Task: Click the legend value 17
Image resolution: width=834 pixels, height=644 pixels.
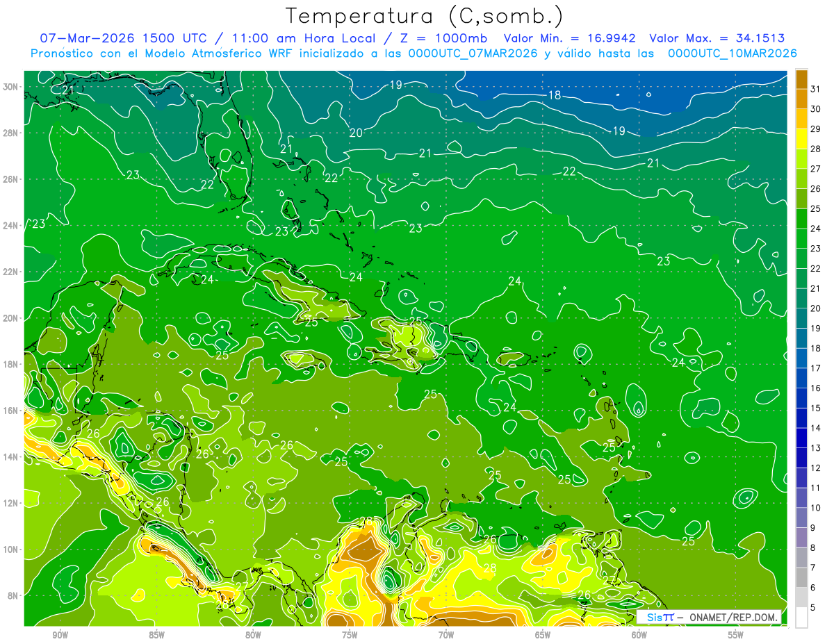Action: [817, 368]
